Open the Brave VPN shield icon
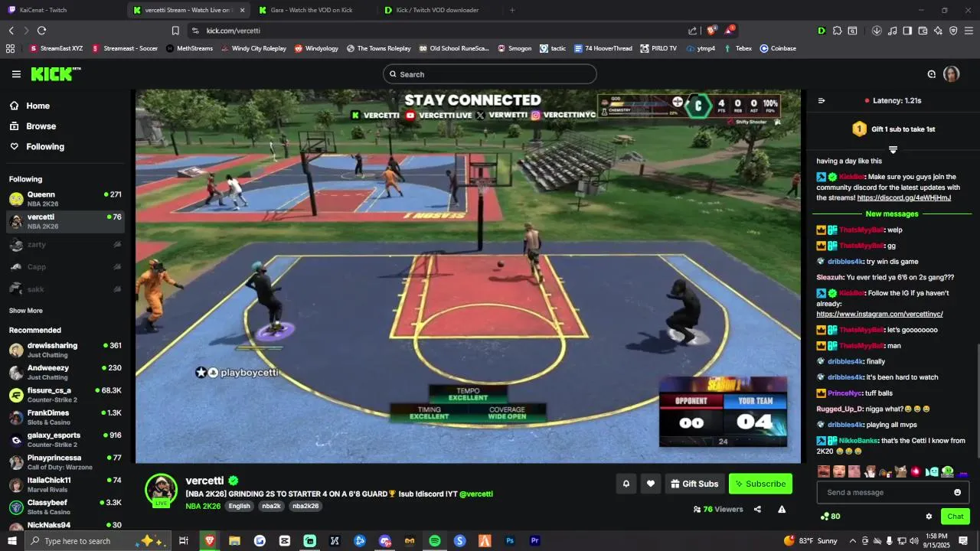 coord(953,31)
